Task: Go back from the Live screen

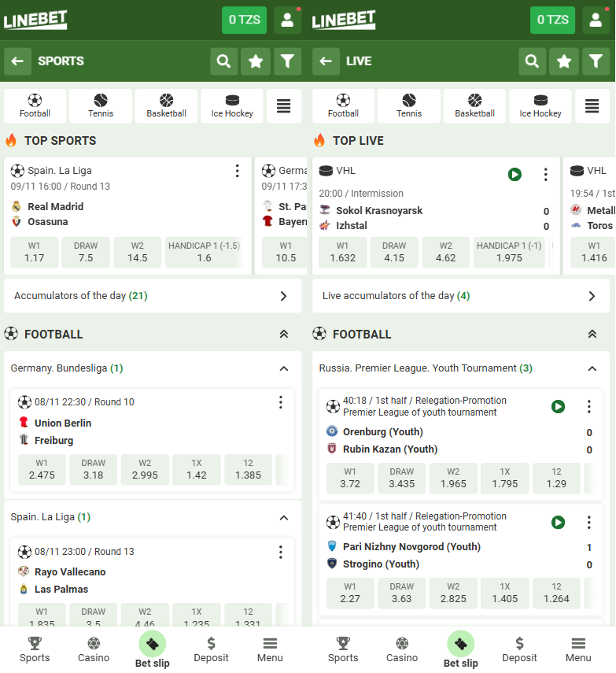Action: point(326,61)
